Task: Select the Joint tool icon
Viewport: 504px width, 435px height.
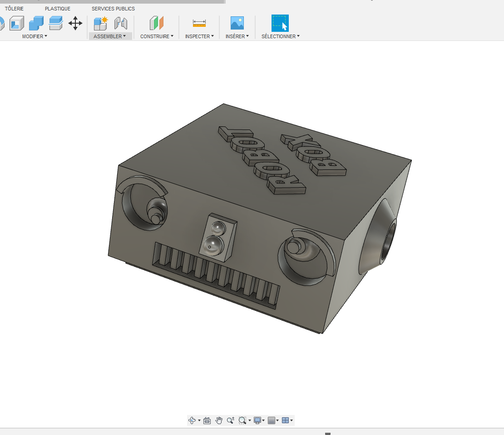Action: 121,23
